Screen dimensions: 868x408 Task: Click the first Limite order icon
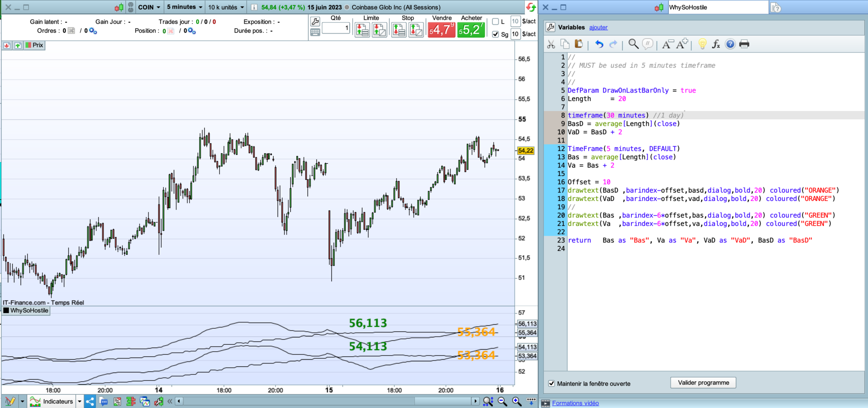362,30
